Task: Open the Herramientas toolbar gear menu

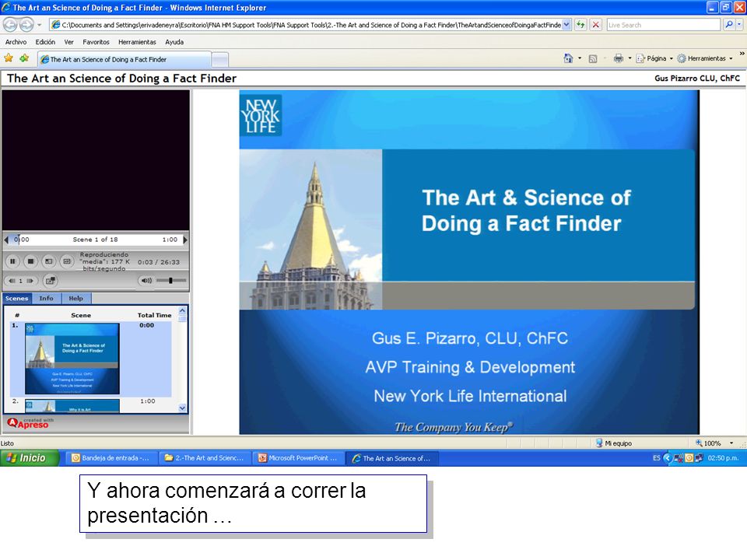Action: click(705, 58)
